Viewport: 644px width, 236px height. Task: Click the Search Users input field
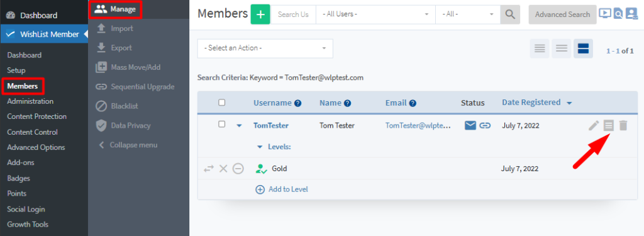293,14
